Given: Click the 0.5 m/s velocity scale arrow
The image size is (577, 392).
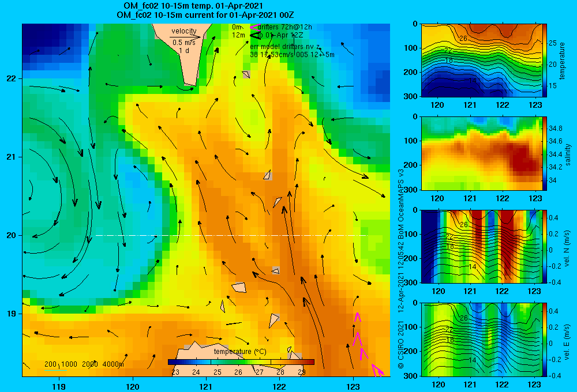Looking at the screenshot, I should [x=185, y=37].
